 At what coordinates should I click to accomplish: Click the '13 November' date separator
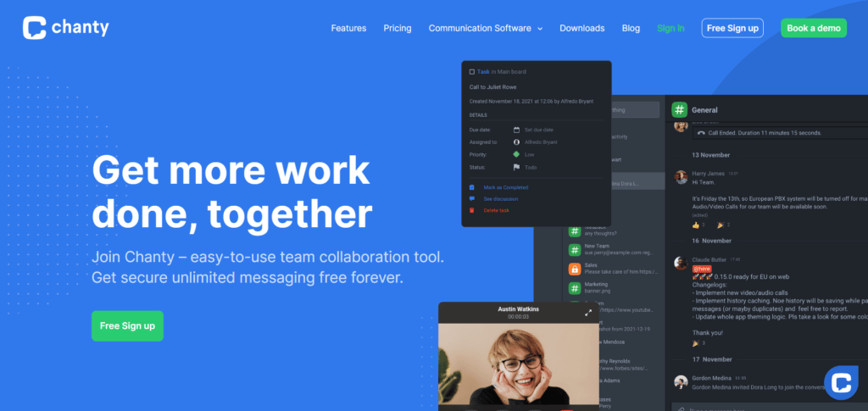click(711, 155)
